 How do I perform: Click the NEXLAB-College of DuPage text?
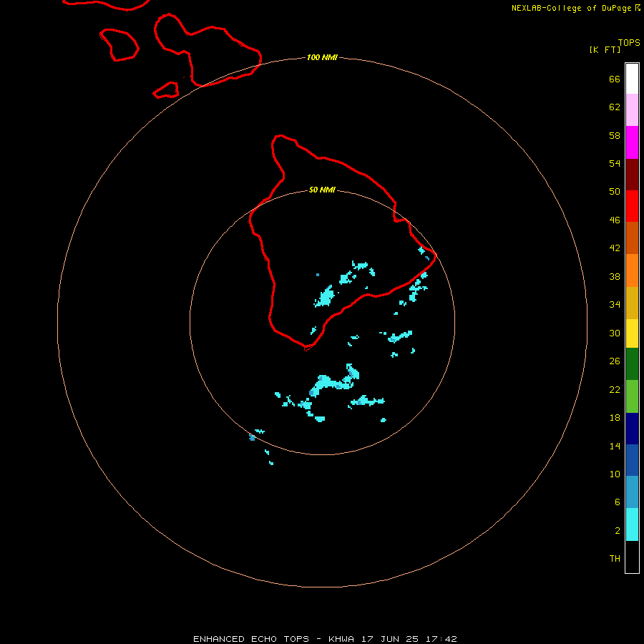coord(571,8)
